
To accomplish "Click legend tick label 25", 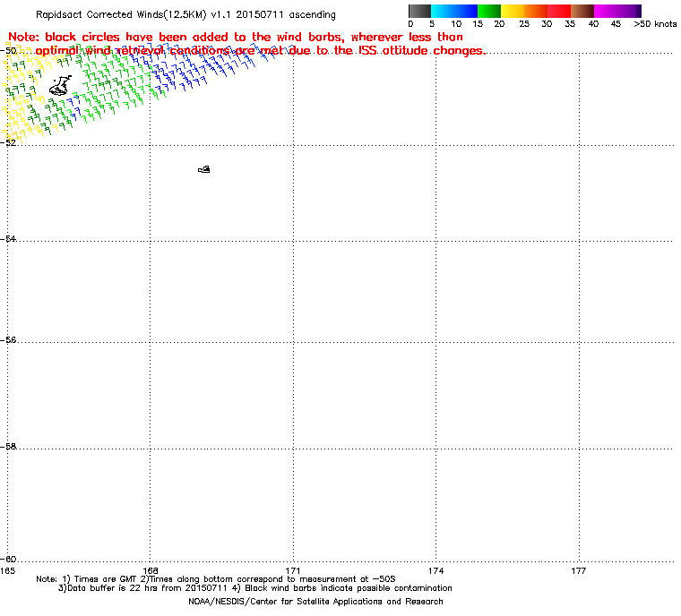I will tap(524, 24).
